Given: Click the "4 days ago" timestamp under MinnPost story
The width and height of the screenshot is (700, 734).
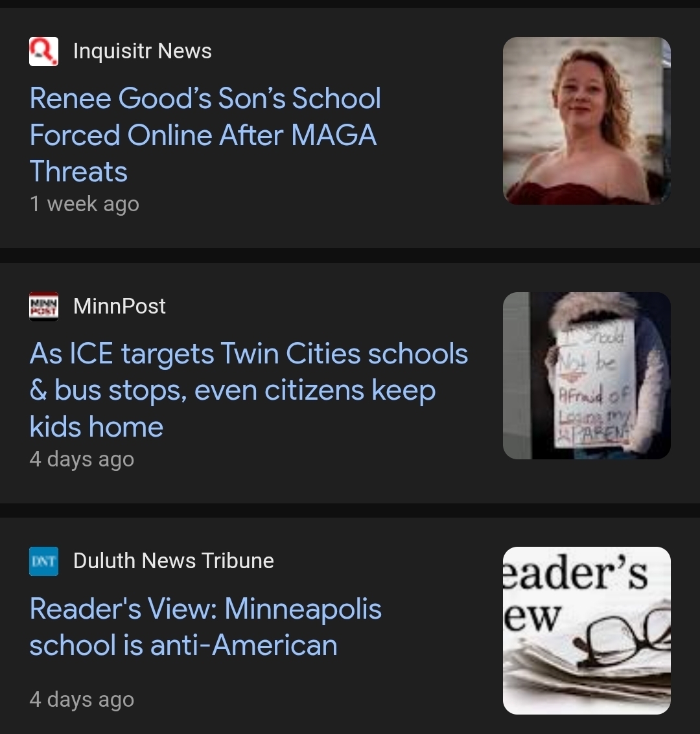Looking at the screenshot, I should [x=82, y=459].
